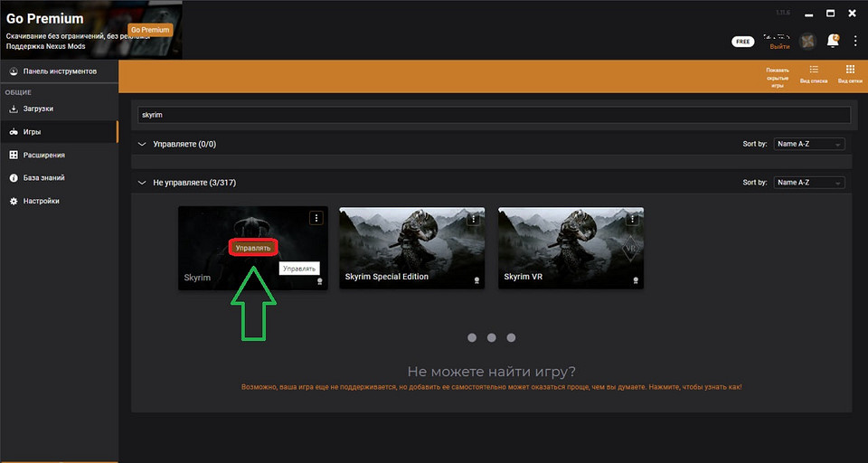Click the user profile avatar
The image size is (868, 463).
pyautogui.click(x=807, y=42)
